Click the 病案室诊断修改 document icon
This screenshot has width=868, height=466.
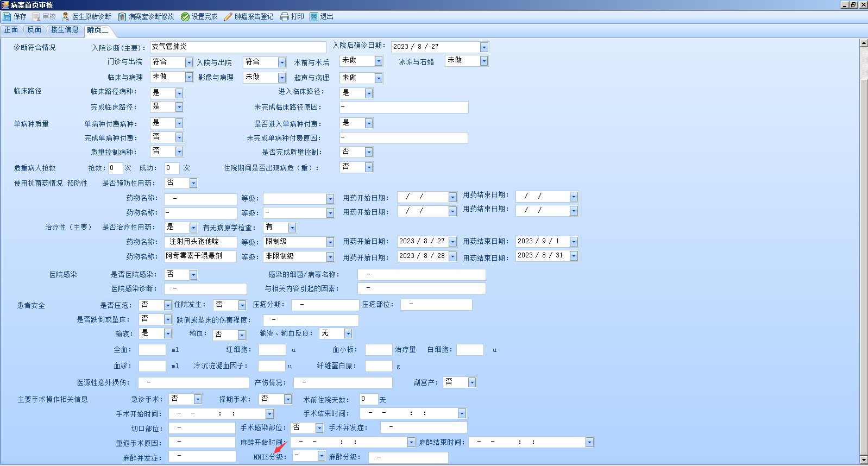pos(122,17)
